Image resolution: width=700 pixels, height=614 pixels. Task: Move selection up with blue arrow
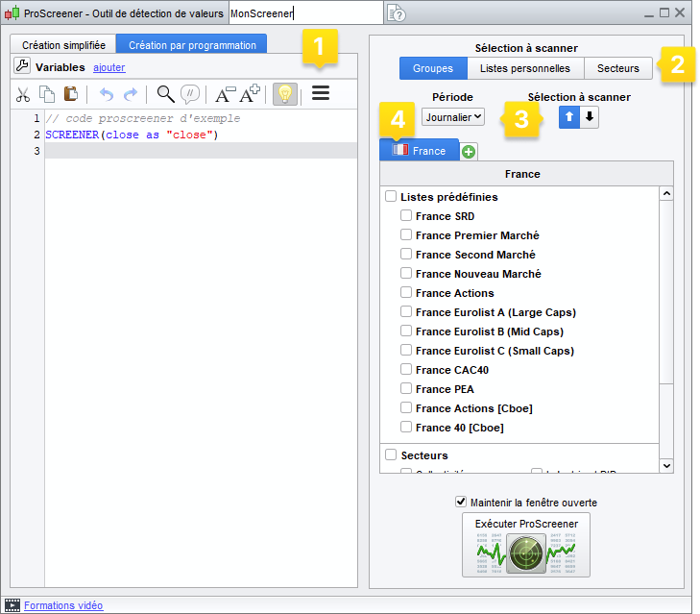coord(569,117)
